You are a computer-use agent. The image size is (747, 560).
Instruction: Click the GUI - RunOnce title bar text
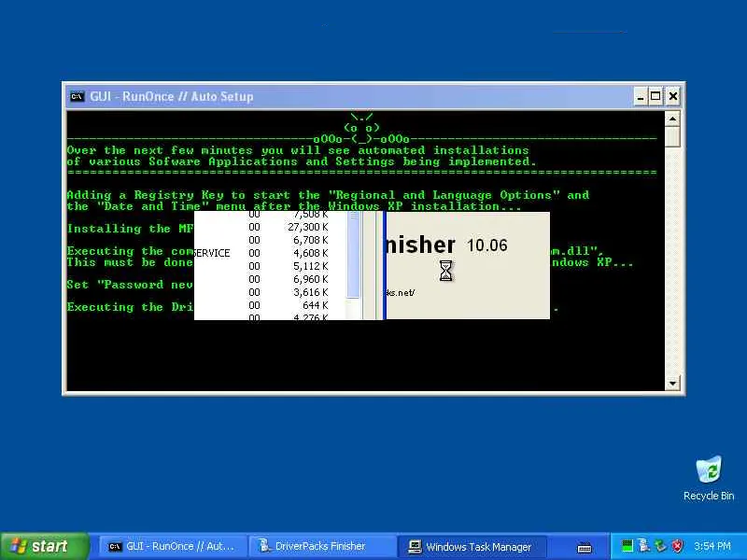pos(172,97)
